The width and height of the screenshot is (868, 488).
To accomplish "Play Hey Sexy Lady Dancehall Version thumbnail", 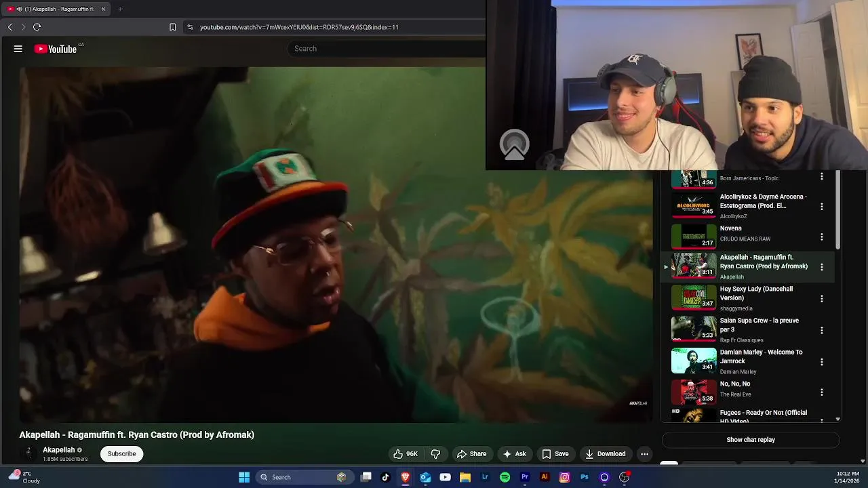I will 694,298.
